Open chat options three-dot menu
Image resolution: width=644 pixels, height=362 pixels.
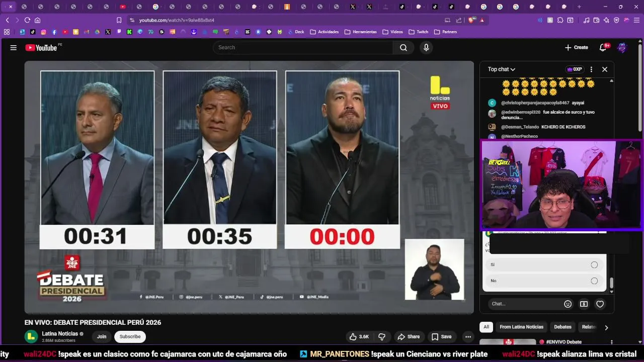591,69
